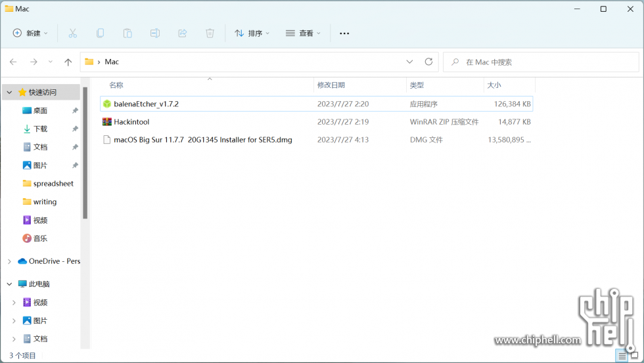
Task: Click the 'DMG 文件' type cell
Action: [x=426, y=140]
